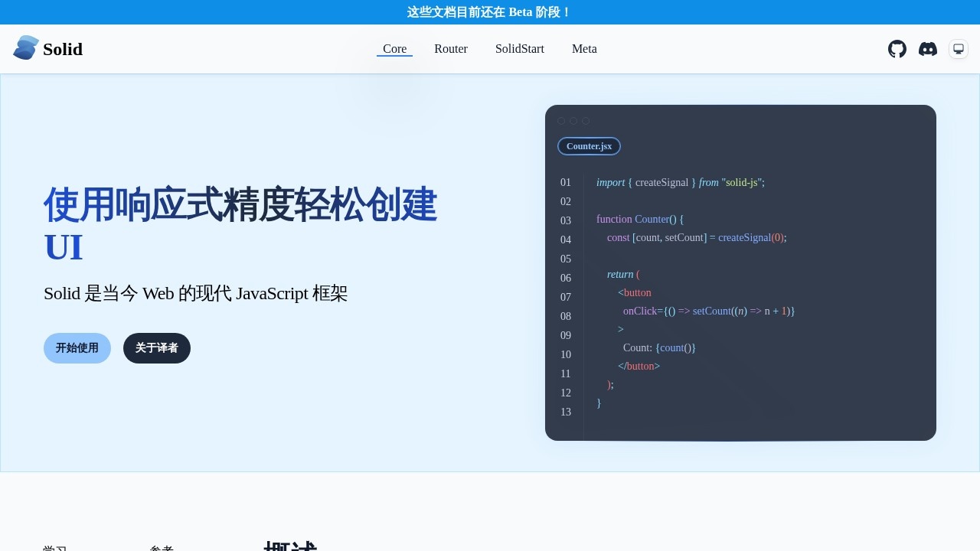Click the Beta stage banner text
Image resolution: width=980 pixels, height=551 pixels.
point(489,12)
